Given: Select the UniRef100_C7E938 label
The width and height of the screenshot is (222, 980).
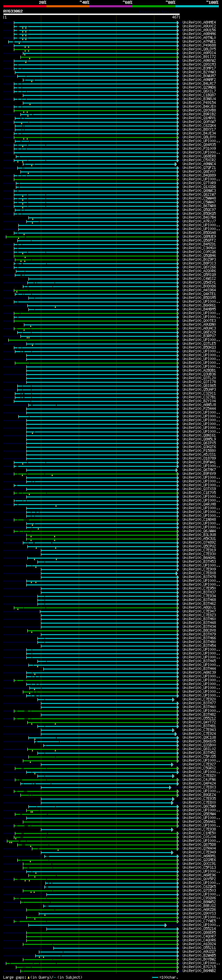Looking at the screenshot, I should pyautogui.click(x=199, y=829).
